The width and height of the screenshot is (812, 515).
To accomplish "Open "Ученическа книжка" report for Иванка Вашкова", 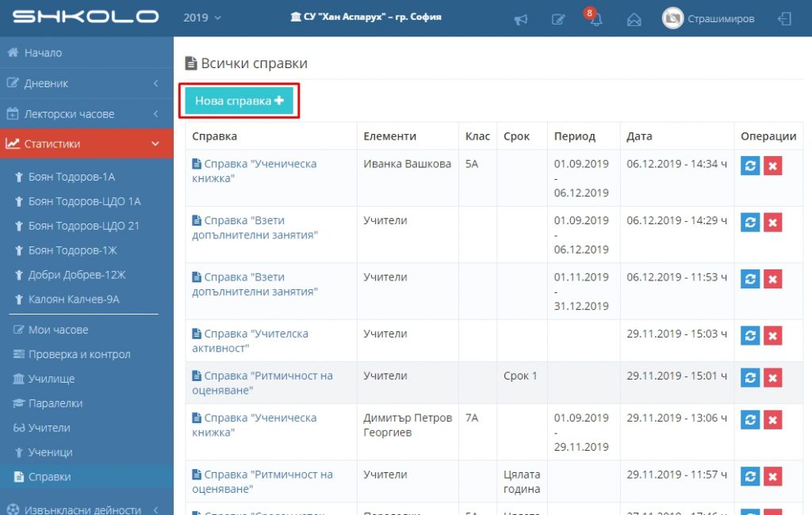I will point(255,171).
